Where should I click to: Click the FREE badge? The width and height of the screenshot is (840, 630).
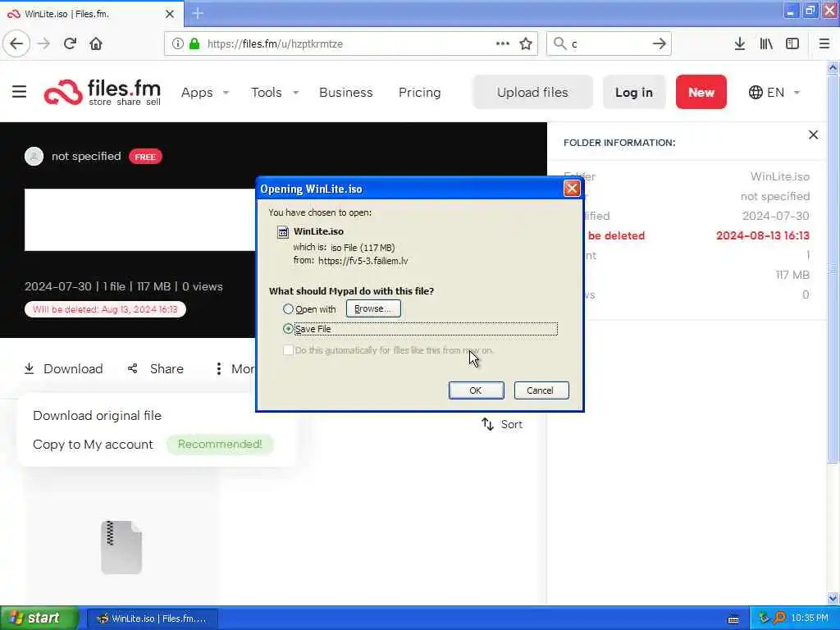click(145, 157)
